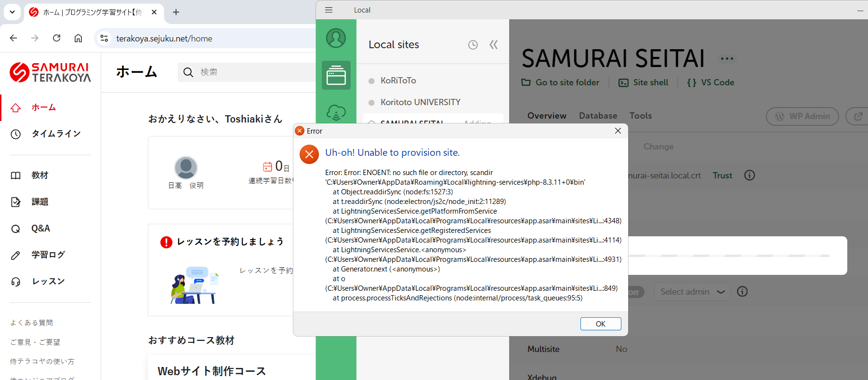Open the SAMURAI SEITAI more options menu
The height and width of the screenshot is (380, 868).
point(727,59)
